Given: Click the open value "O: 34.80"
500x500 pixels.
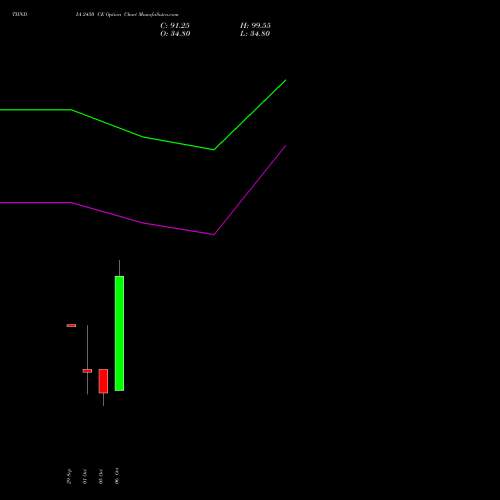Looking at the screenshot, I should click(x=175, y=34).
